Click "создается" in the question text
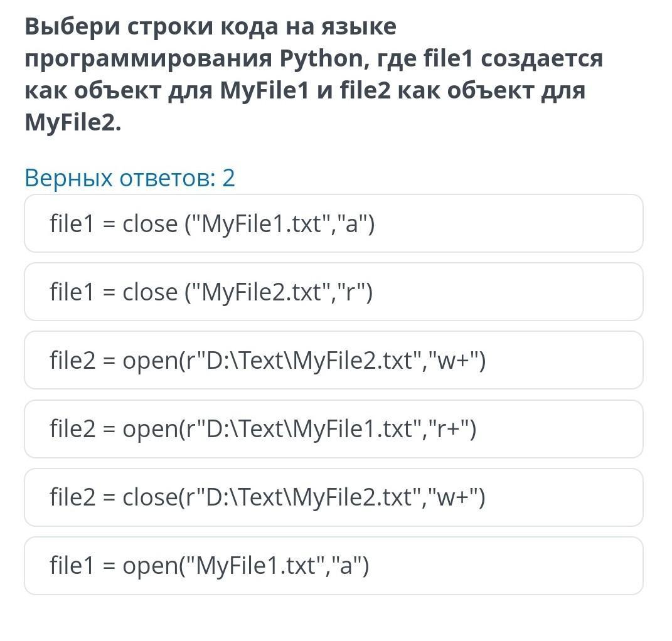The image size is (672, 641). 541,58
